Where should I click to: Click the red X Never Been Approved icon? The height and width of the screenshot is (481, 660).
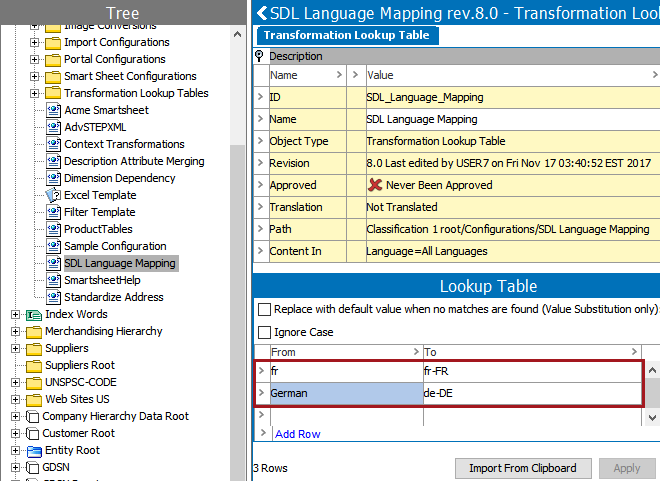coord(375,185)
